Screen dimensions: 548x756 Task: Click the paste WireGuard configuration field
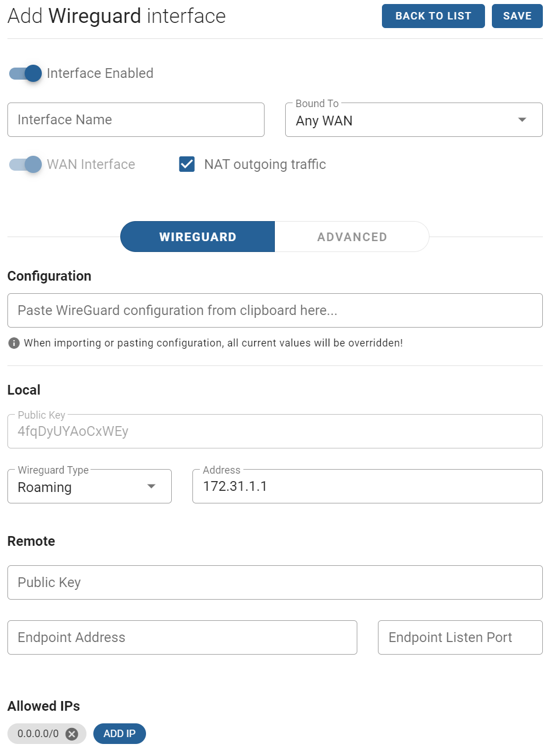(275, 310)
